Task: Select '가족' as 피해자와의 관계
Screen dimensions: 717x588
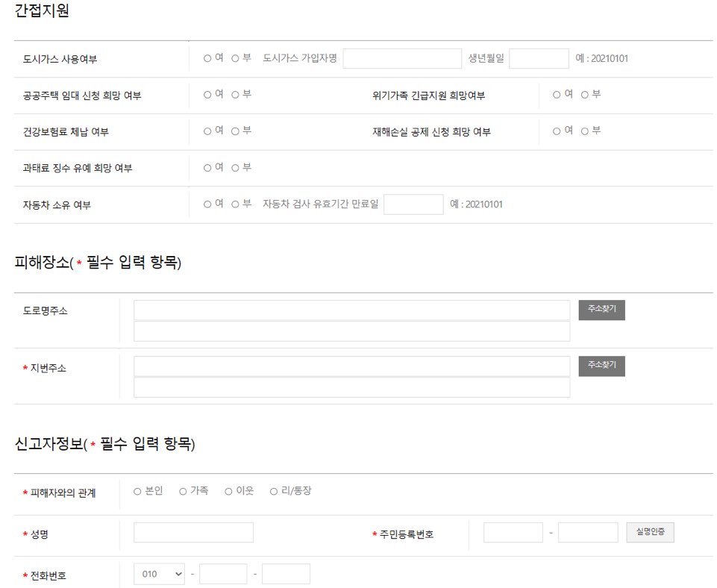Action: coord(182,490)
